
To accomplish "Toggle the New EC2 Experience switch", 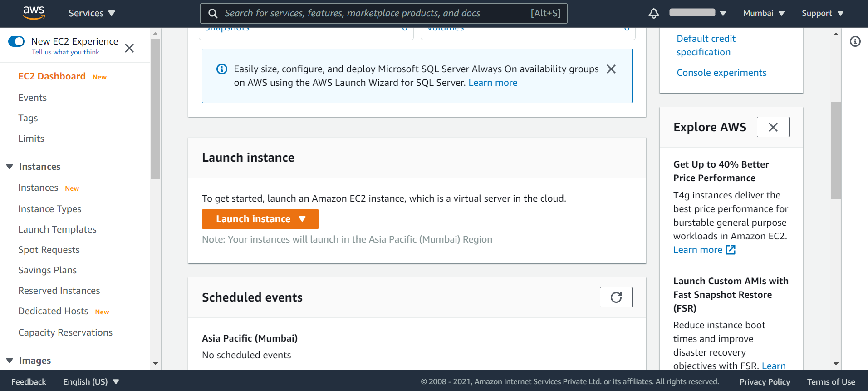I will click(x=16, y=41).
